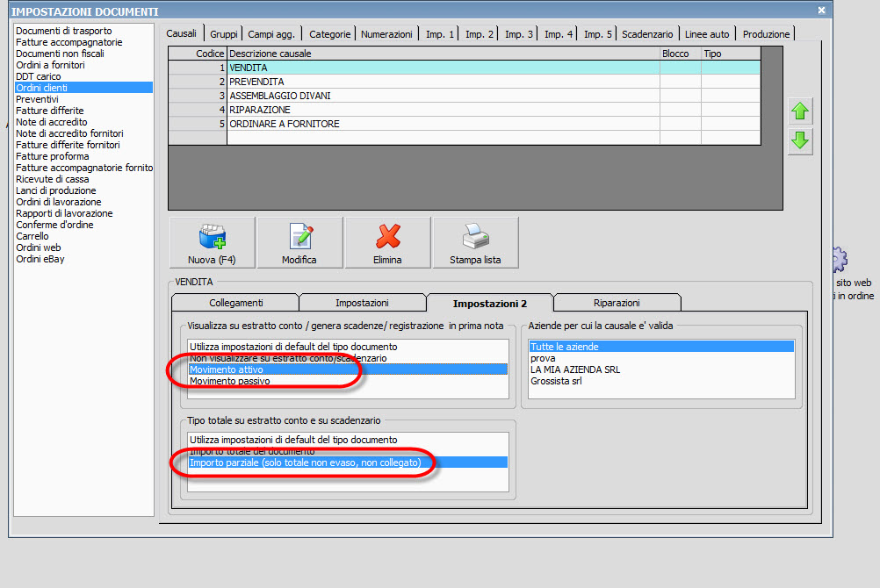Move causale down with green arrow

point(800,140)
